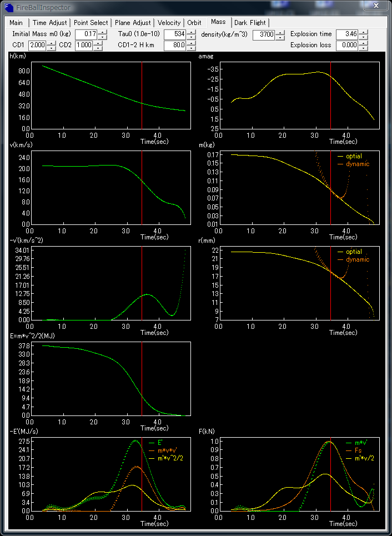Open the Time Adjust tab

coord(50,23)
